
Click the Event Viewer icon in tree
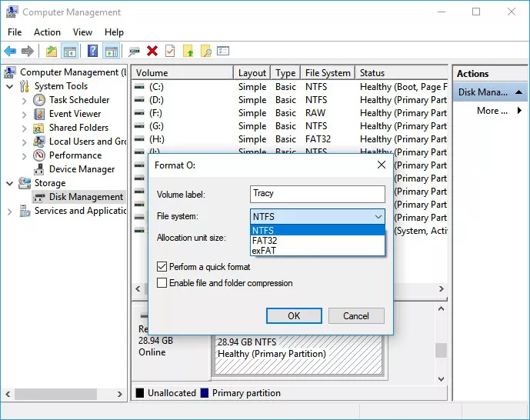click(40, 114)
